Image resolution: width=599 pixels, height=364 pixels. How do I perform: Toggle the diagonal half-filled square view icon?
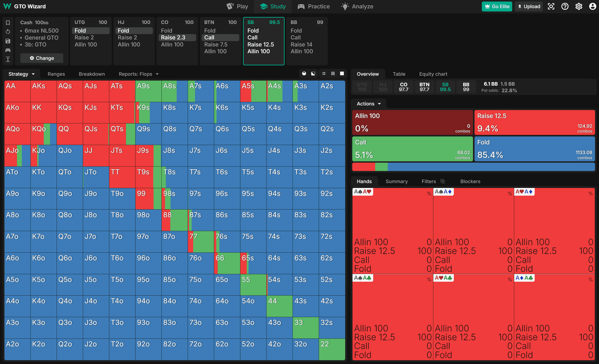tap(313, 74)
